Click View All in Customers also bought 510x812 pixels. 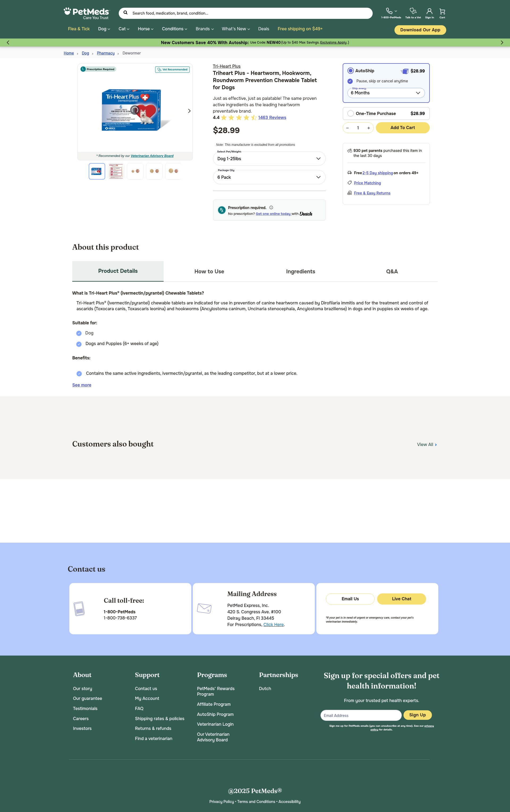tap(427, 444)
